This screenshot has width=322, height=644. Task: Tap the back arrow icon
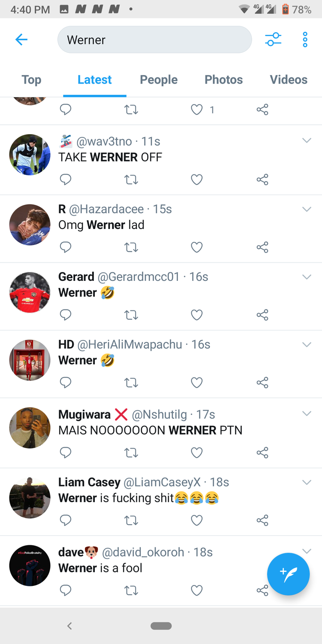tap(21, 40)
